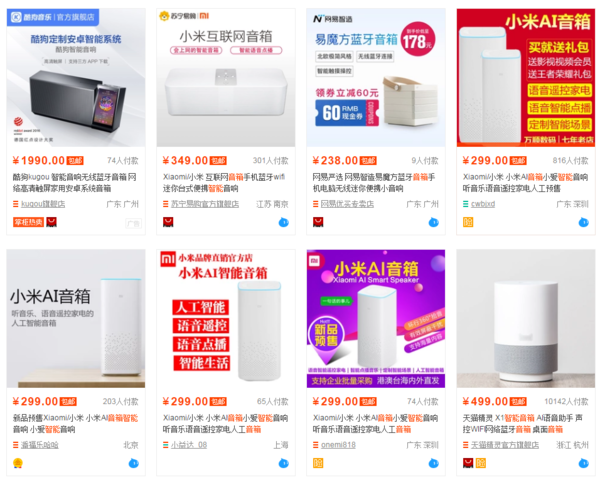Click Tmall cat icon under kugou旗舰店
This screenshot has height=480, width=600.
click(x=51, y=222)
